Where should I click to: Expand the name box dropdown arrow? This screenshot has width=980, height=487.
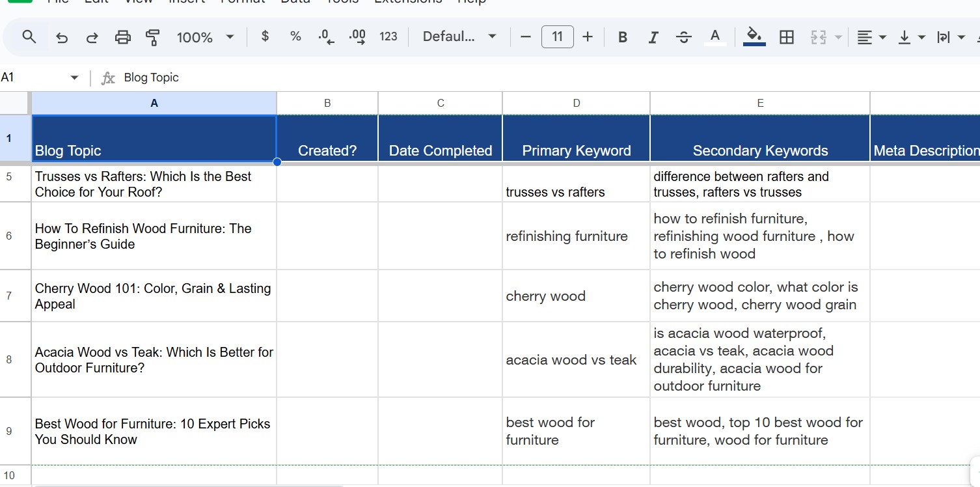coord(74,78)
